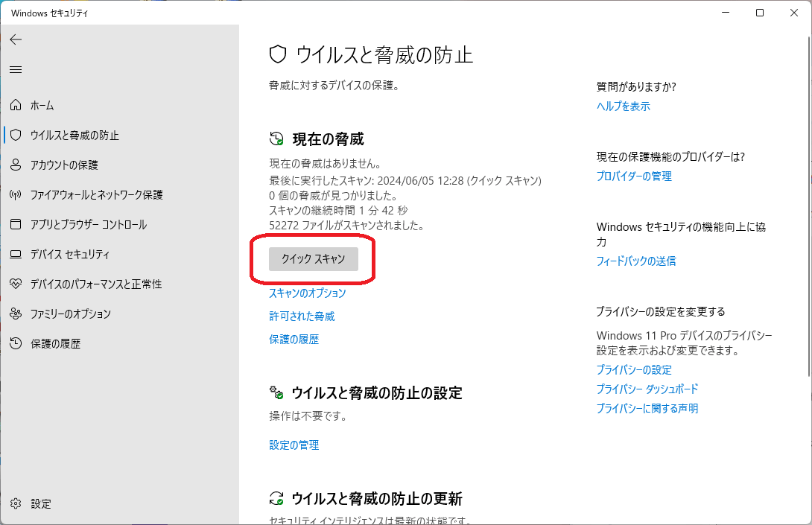Click the large shield icon in page title
The image size is (812, 525).
[x=278, y=54]
